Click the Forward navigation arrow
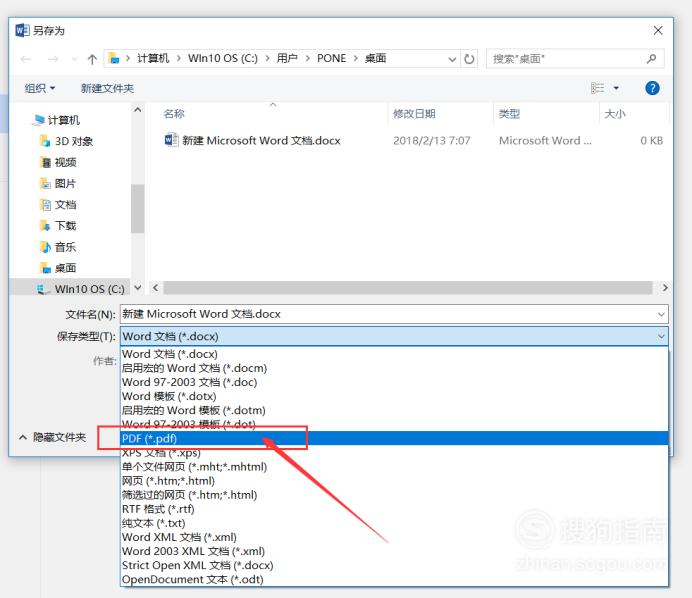Viewport: 692px width, 598px height. click(x=53, y=59)
